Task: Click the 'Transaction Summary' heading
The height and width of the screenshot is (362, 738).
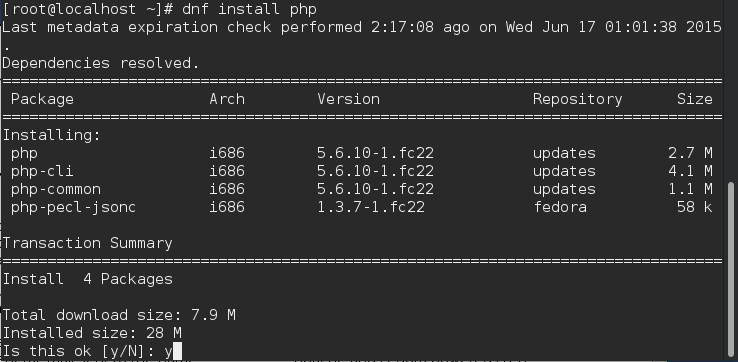Action: (x=88, y=243)
